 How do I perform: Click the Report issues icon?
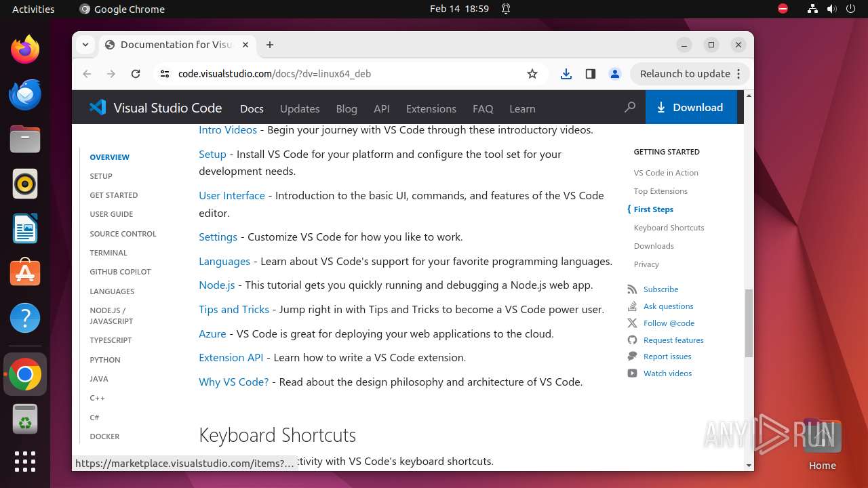[x=632, y=357]
